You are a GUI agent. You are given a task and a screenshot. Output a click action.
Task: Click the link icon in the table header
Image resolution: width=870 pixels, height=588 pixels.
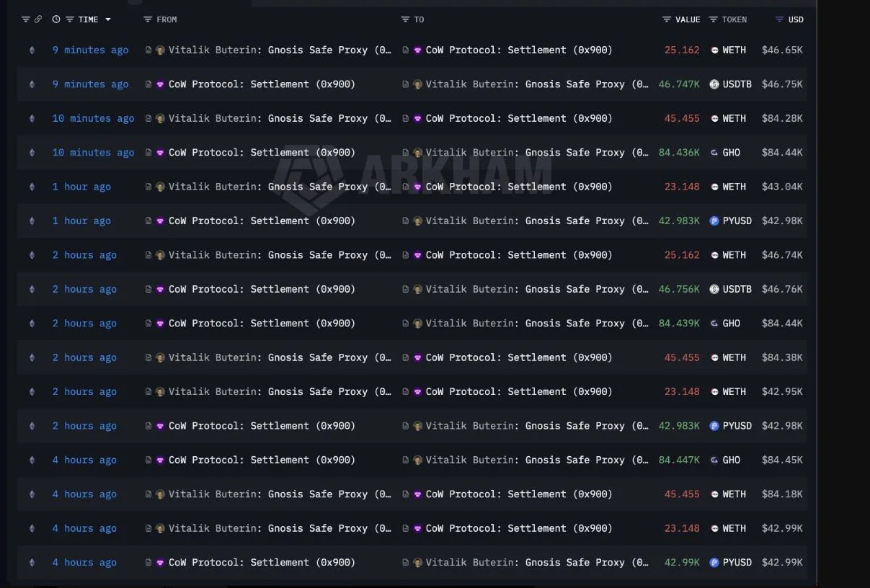38,19
